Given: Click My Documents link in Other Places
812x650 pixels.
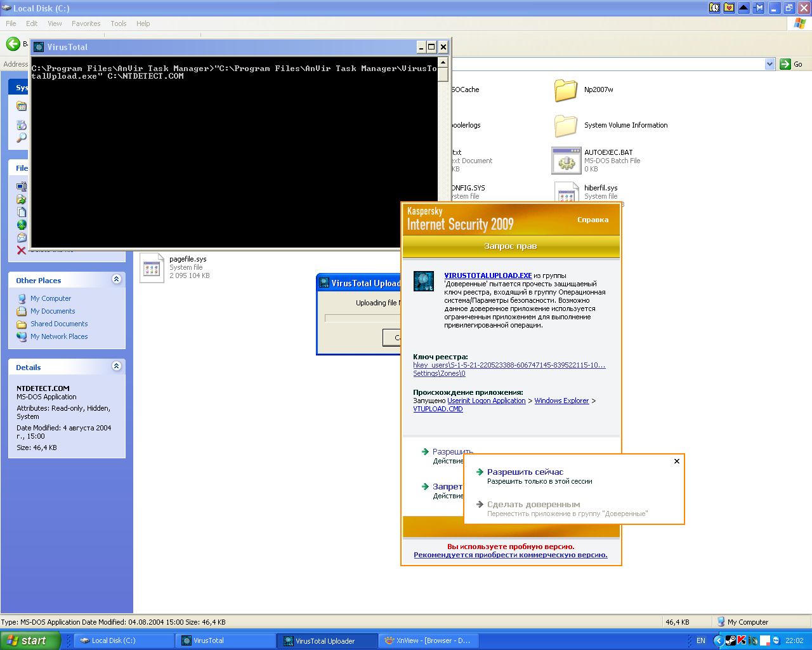Looking at the screenshot, I should click(x=53, y=311).
